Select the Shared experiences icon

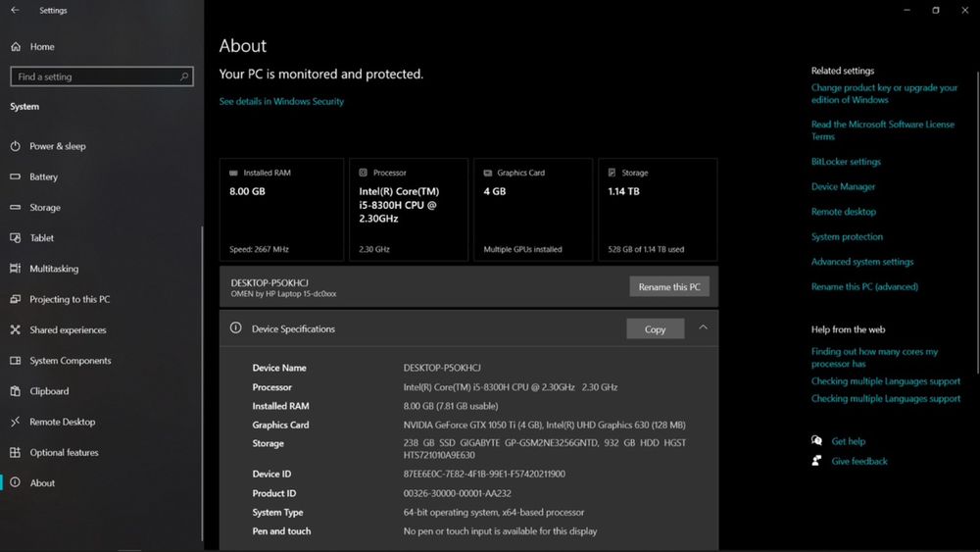pos(16,329)
